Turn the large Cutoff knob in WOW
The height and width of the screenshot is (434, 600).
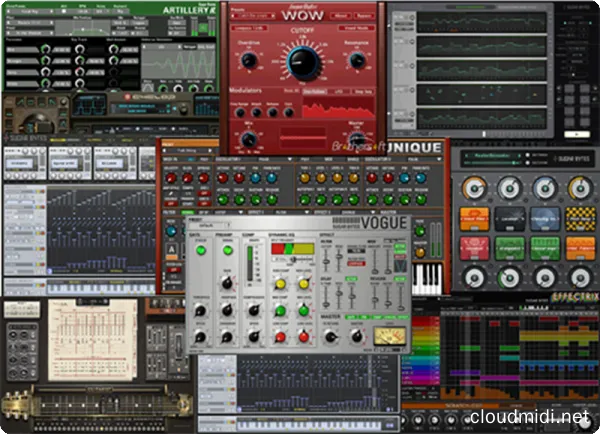tap(304, 62)
